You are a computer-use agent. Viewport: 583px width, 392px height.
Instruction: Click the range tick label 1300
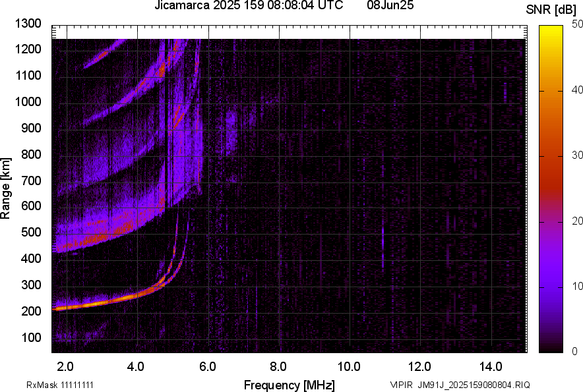28,24
